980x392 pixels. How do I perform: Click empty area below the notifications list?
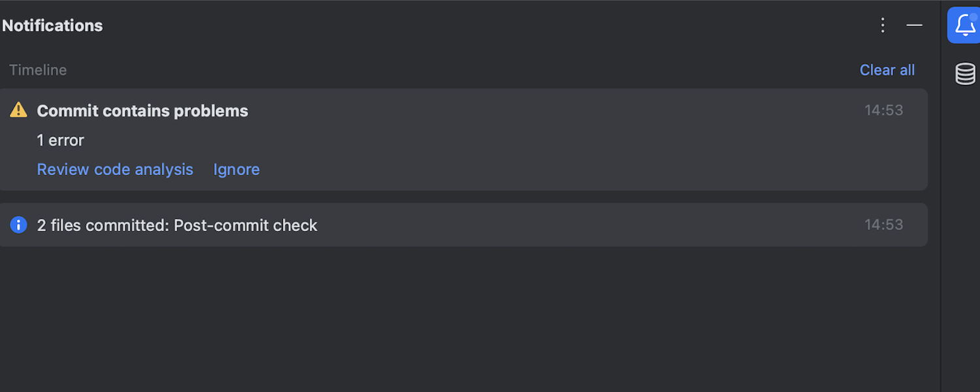pyautogui.click(x=457, y=320)
